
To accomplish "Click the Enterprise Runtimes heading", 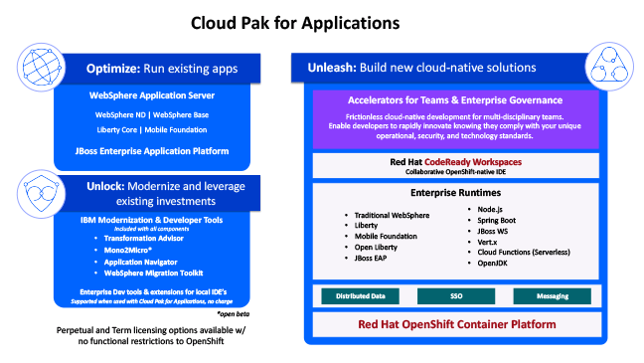I will coord(455,193).
